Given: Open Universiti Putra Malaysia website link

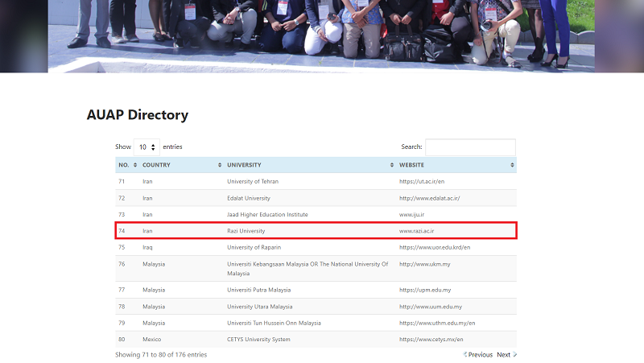Looking at the screenshot, I should pos(425,290).
